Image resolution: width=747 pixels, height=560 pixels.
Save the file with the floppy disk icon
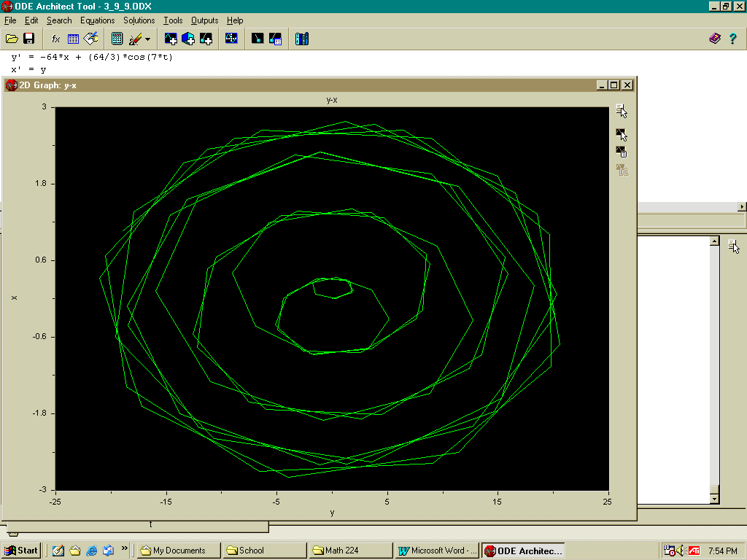pos(29,39)
